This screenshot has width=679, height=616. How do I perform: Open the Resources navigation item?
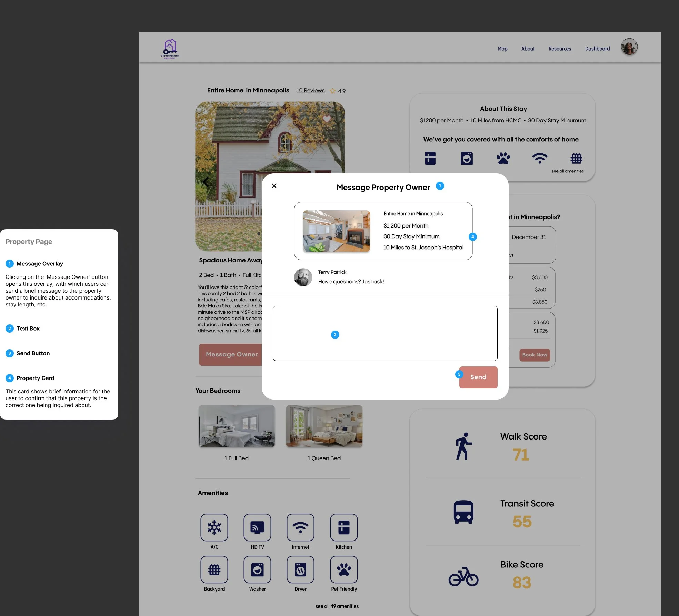559,49
